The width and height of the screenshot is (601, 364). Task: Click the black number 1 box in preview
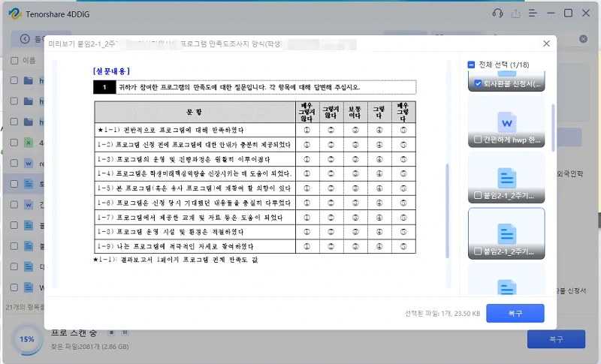104,87
